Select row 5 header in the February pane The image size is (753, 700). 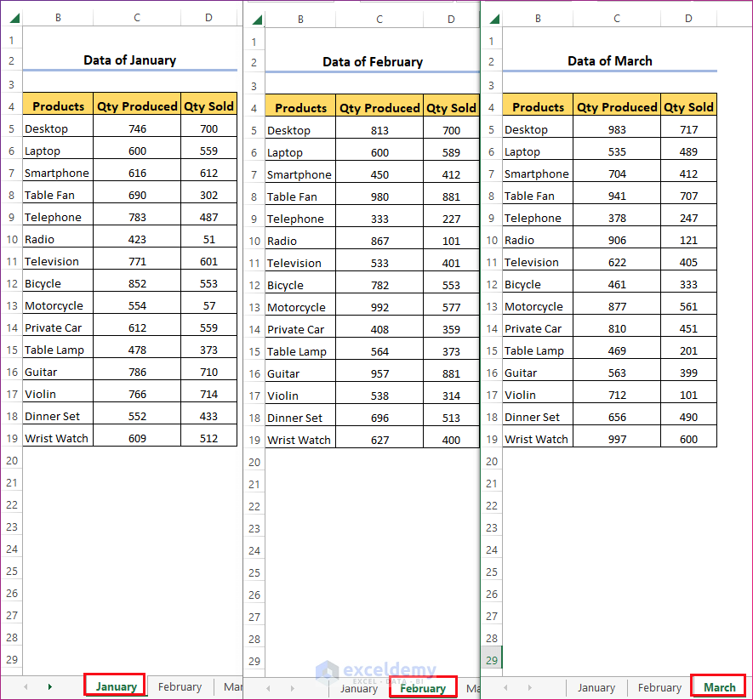(254, 130)
